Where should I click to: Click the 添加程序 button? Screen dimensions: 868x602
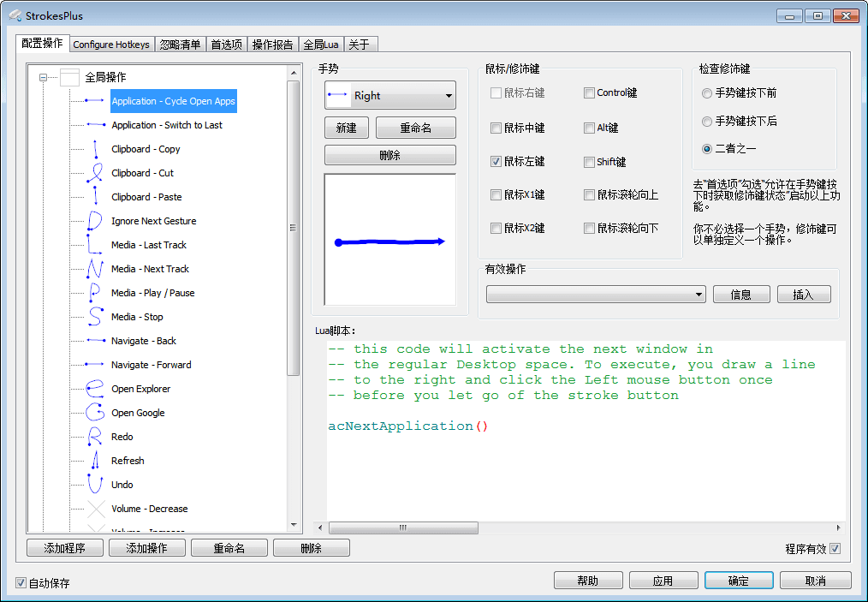tap(64, 547)
